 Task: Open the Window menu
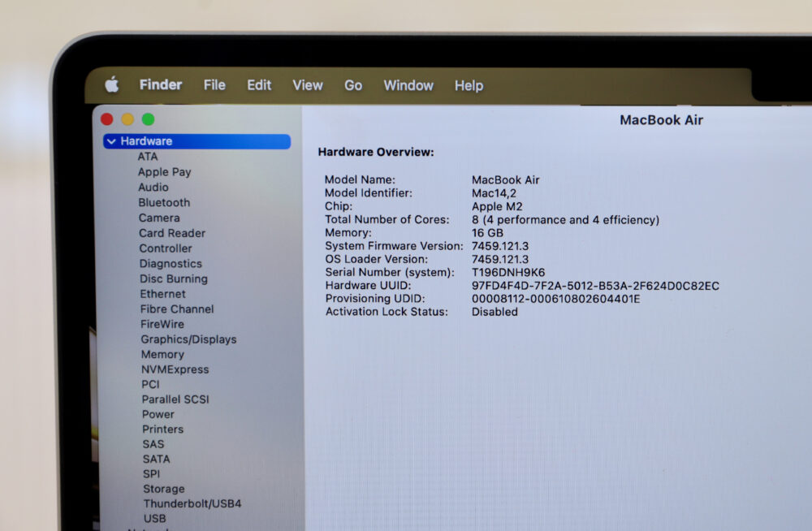(408, 85)
